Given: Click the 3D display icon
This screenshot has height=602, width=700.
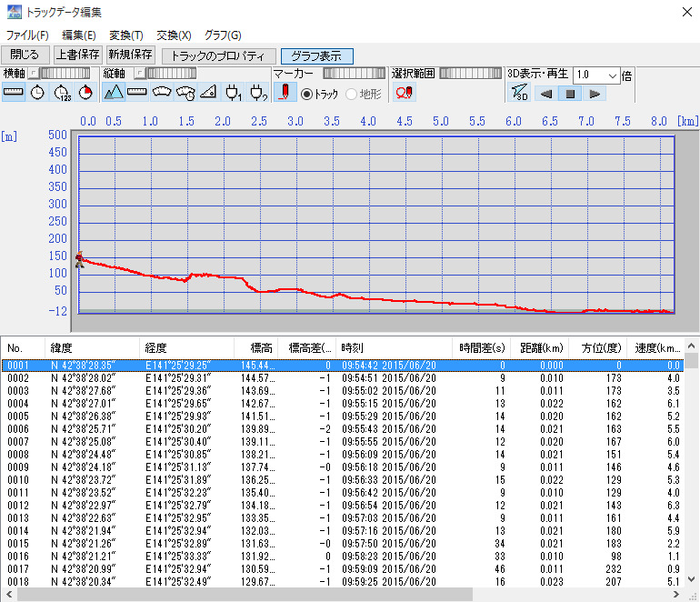Looking at the screenshot, I should [x=520, y=92].
